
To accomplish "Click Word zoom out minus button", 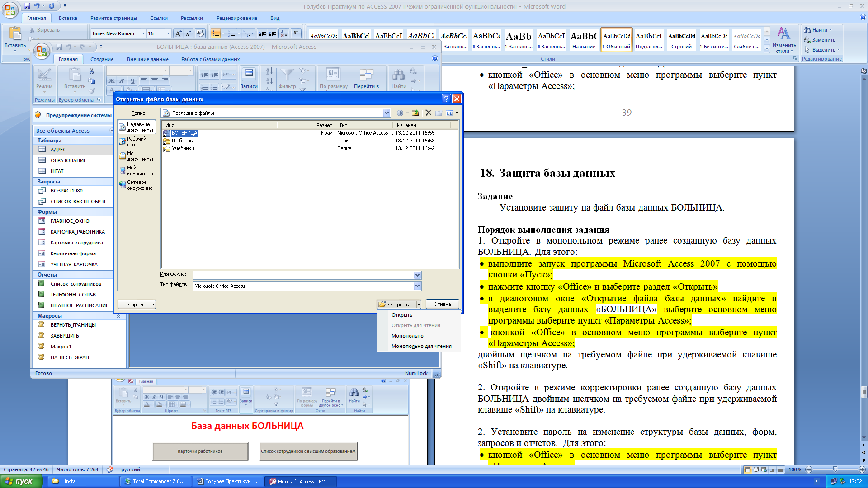I will tap(809, 469).
